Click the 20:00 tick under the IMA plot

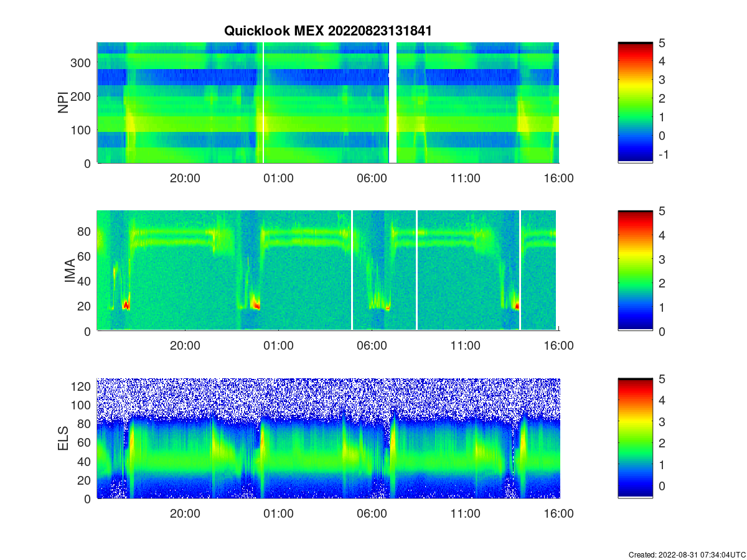click(x=185, y=346)
